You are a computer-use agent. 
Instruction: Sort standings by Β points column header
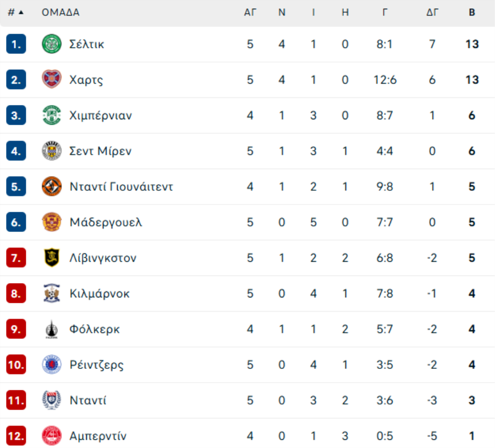pyautogui.click(x=472, y=12)
